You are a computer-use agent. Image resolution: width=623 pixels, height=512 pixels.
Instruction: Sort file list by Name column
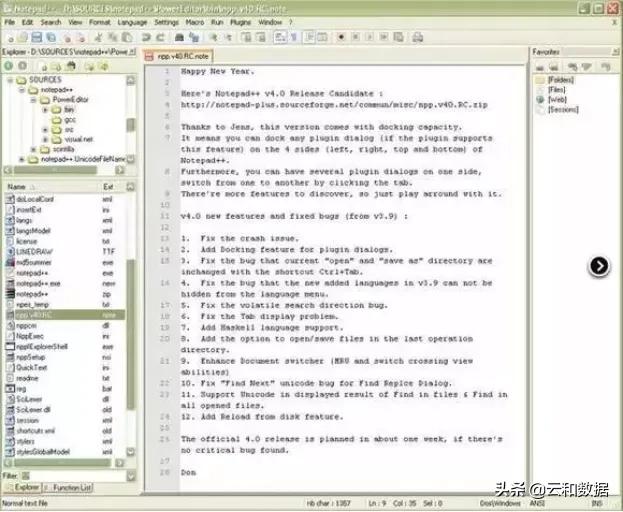point(51,187)
